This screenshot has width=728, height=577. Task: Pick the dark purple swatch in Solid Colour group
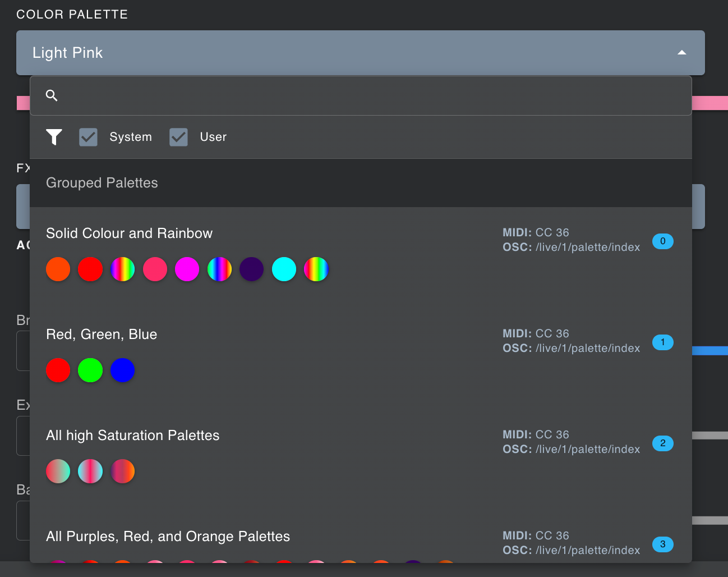252,269
